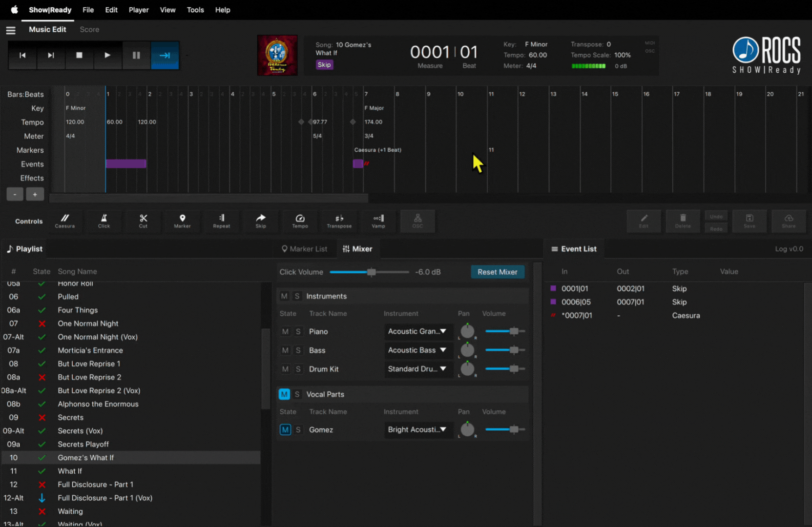The width and height of the screenshot is (812, 527).
Task: Click the Cut scissors tool
Action: click(x=143, y=221)
